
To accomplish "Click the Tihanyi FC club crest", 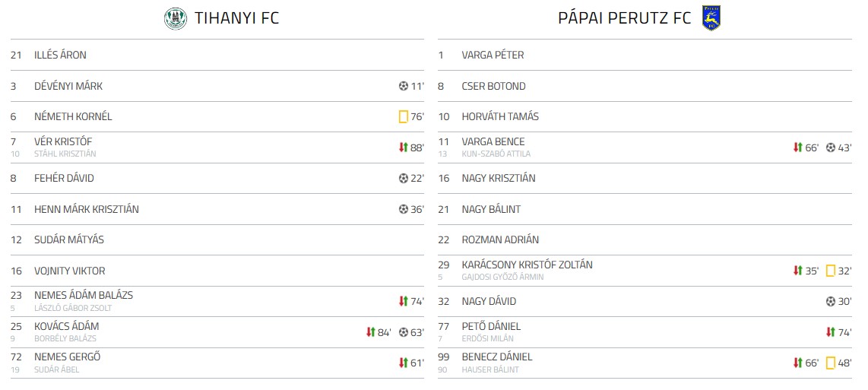I will 176,18.
